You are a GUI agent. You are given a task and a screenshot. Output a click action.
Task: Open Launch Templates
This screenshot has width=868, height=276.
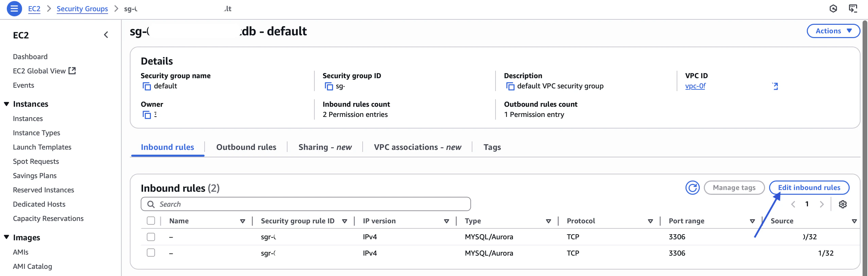pyautogui.click(x=42, y=147)
